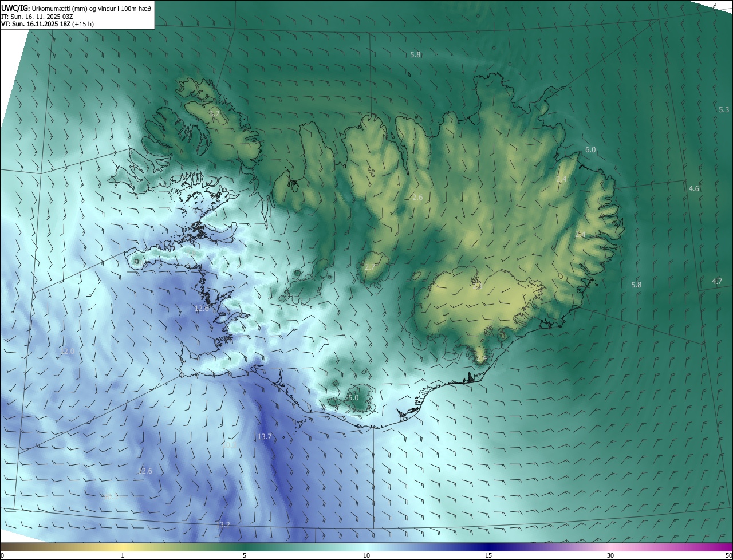Click the 13.2 value on the map
Screen dimensions: 733x560
[223, 524]
